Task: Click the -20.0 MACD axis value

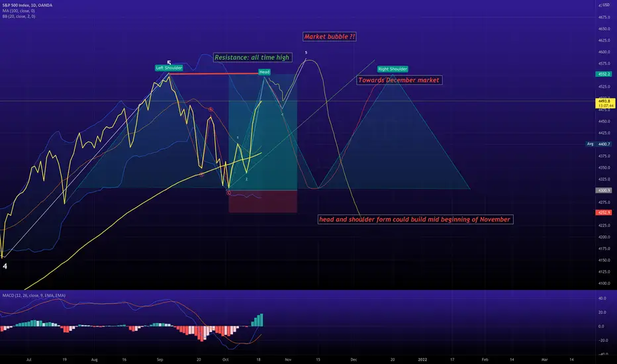Action: (602, 340)
